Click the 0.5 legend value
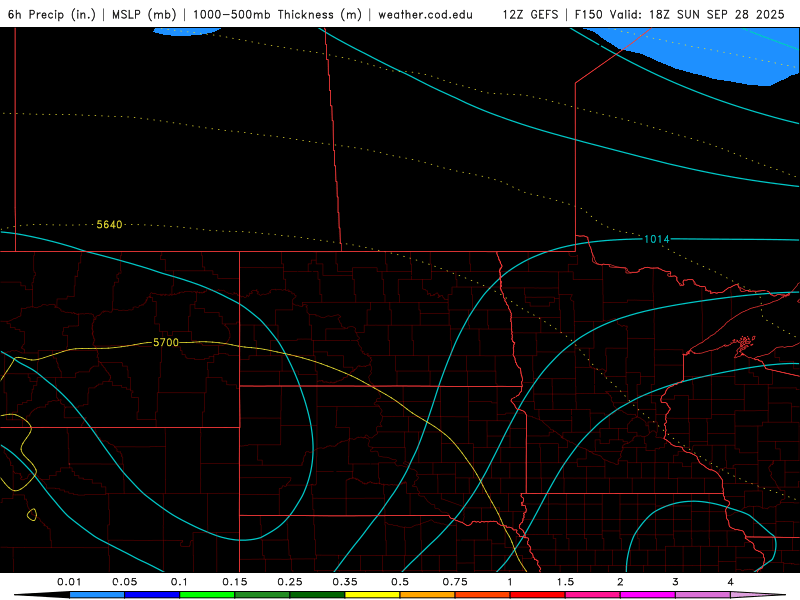 [x=400, y=582]
